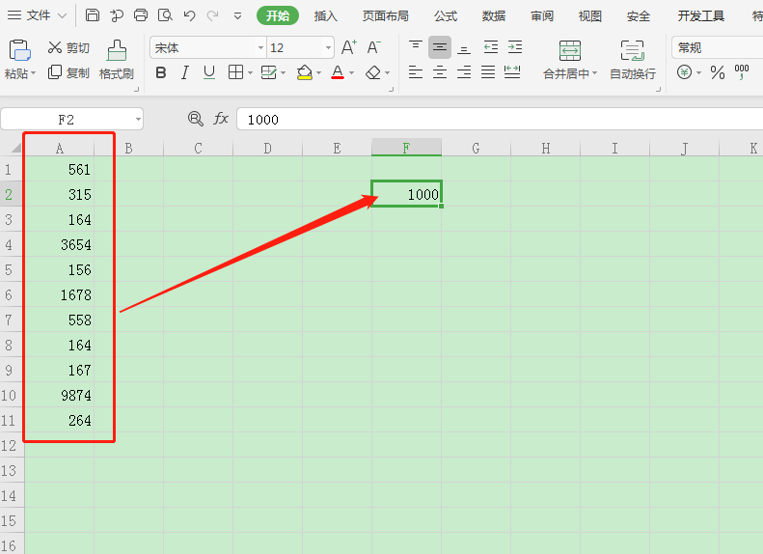Open the font name 宋体 dropdown
Image resolution: width=763 pixels, height=554 pixels.
pos(261,48)
